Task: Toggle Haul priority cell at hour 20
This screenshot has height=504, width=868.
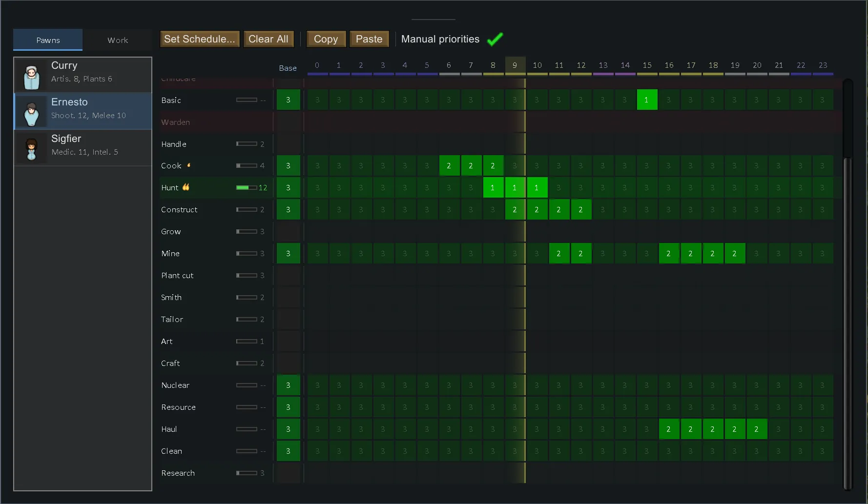Action: coord(756,429)
